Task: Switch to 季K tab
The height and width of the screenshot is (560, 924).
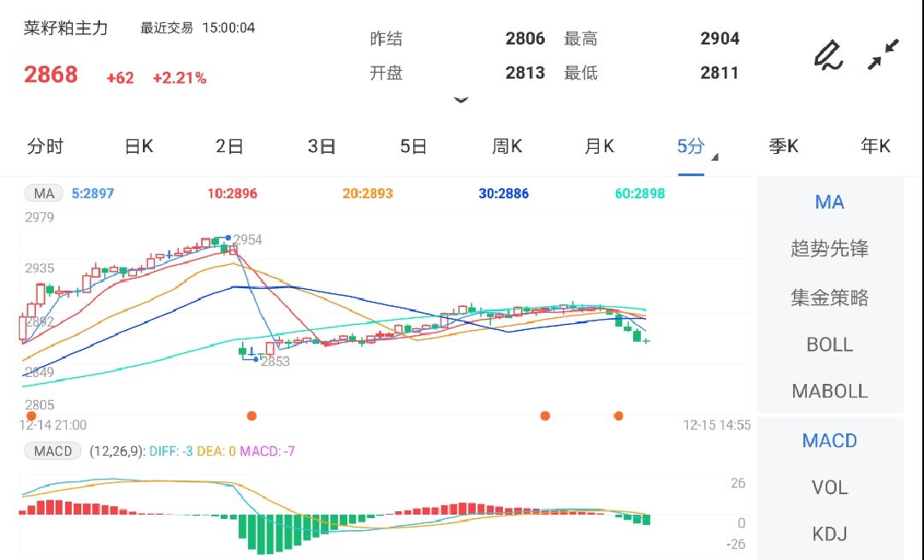Action: [x=783, y=146]
